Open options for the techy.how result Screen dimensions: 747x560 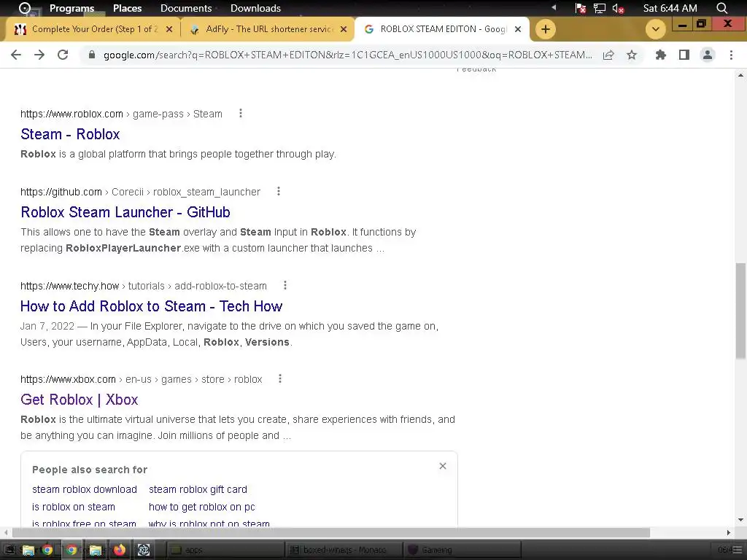[x=285, y=285]
